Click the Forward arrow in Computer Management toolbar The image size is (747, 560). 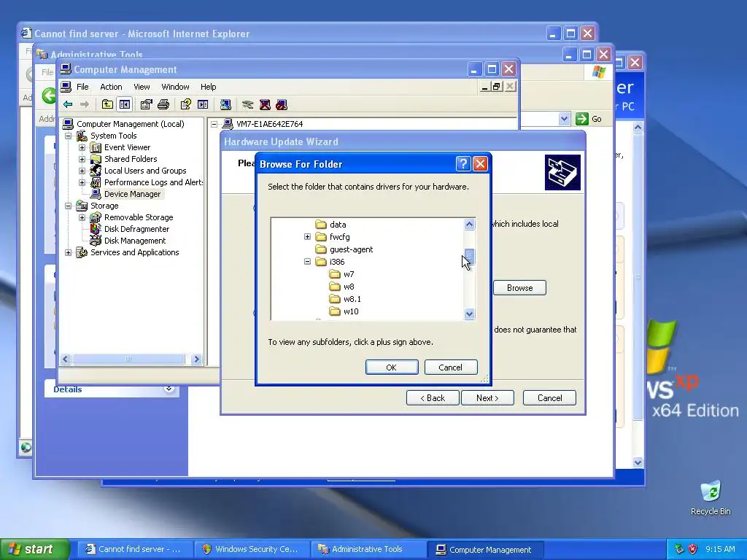[85, 104]
